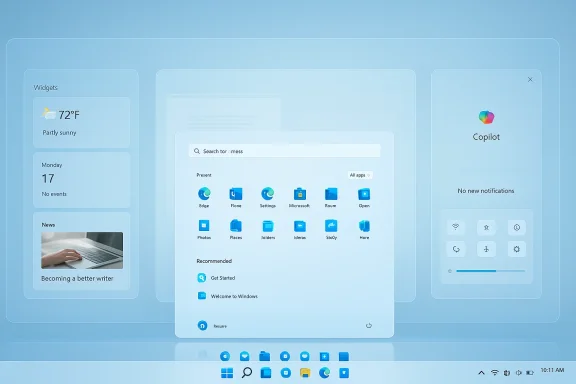Open the phone app icon beside Edge
This screenshot has width=576, height=384.
[236, 194]
